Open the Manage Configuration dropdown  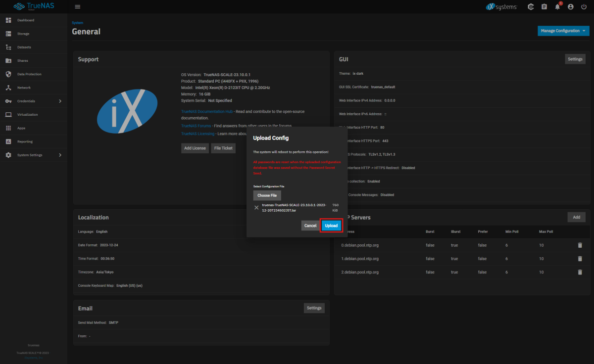tap(563, 31)
